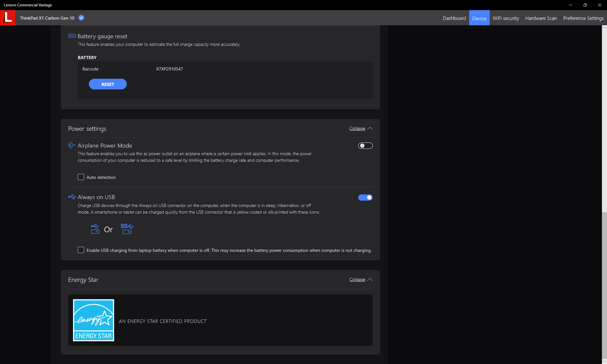Click the Energy Star logo image
607x364 pixels.
pyautogui.click(x=94, y=320)
